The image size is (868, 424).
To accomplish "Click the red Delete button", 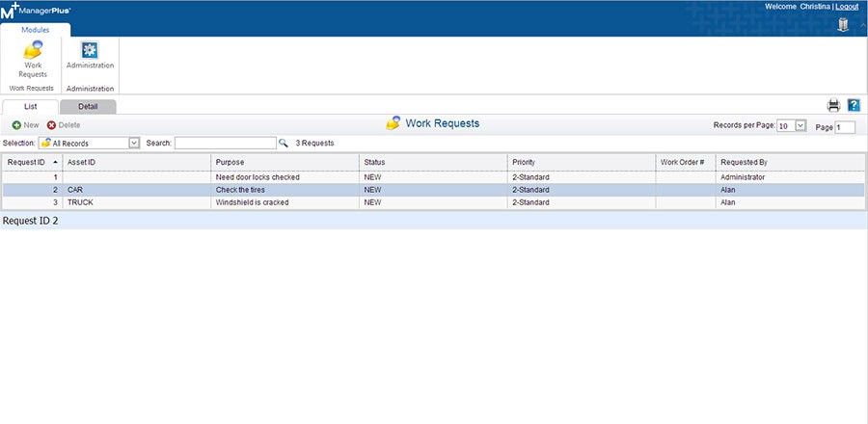I will click(x=64, y=125).
